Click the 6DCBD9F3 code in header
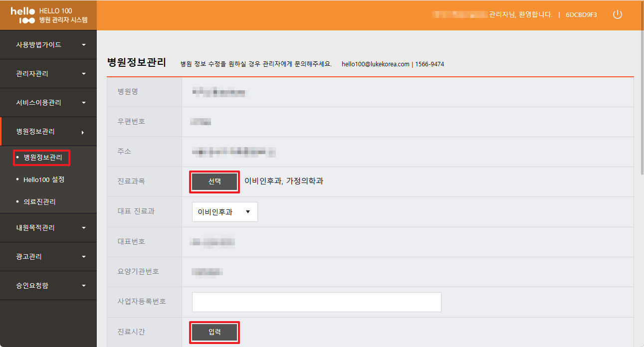The width and height of the screenshot is (644, 347). tap(581, 15)
